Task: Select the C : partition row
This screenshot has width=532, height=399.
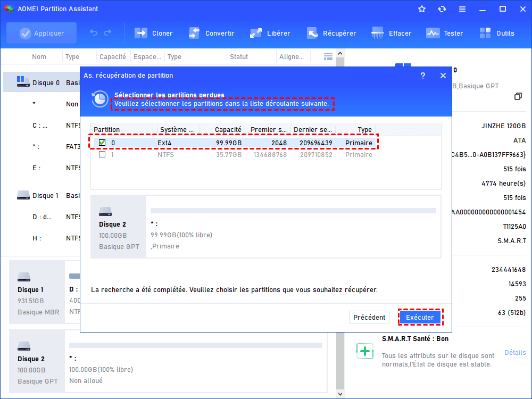Action: pyautogui.click(x=41, y=126)
